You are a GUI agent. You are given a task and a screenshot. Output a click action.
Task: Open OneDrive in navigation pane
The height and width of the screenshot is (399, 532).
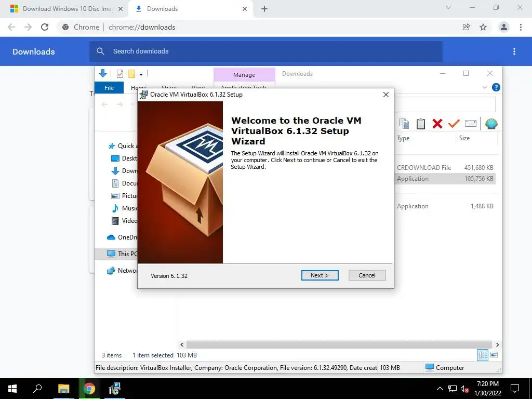(x=122, y=237)
